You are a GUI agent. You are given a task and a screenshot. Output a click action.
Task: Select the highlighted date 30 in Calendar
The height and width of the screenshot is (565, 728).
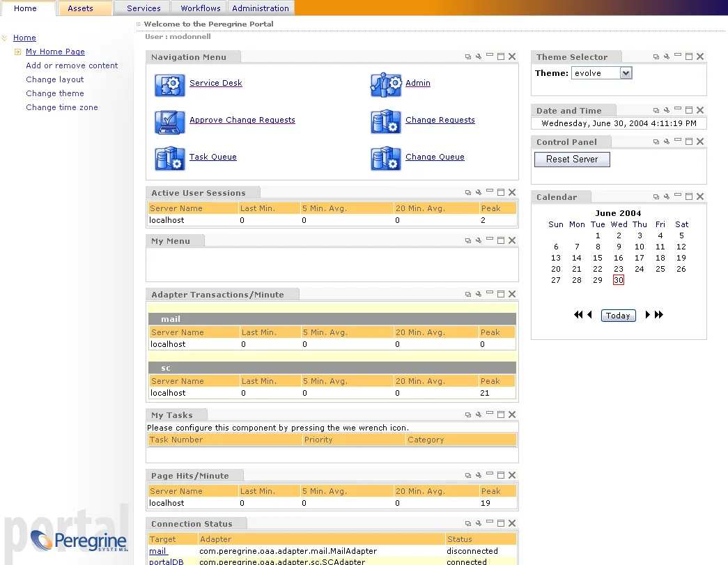(x=619, y=280)
